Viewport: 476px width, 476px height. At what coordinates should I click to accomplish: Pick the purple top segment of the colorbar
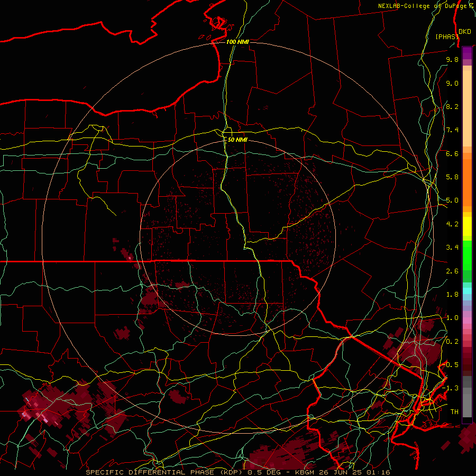click(467, 53)
